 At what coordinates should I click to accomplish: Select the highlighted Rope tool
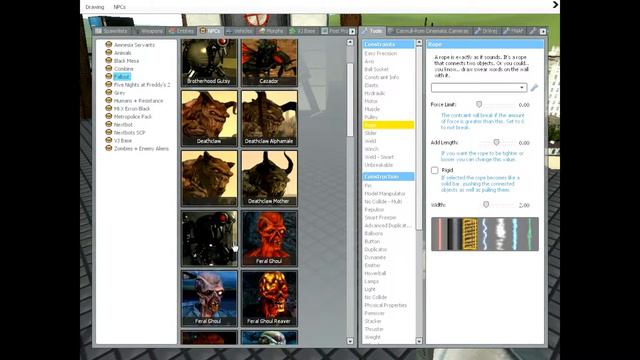pos(388,125)
